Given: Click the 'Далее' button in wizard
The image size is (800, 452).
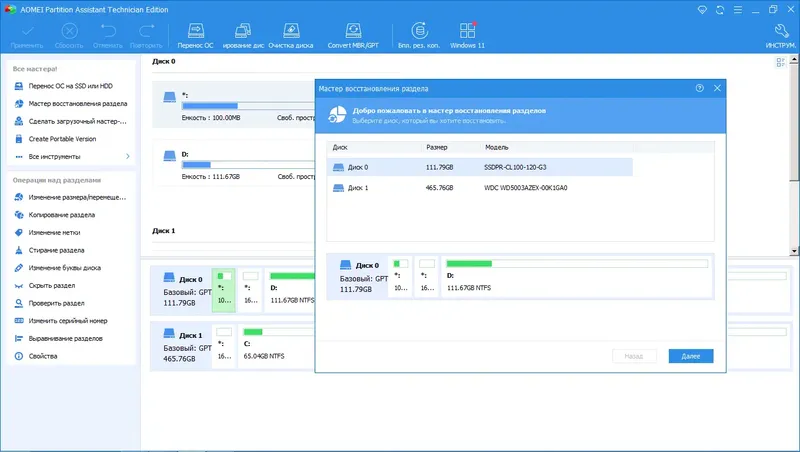Looking at the screenshot, I should [x=691, y=356].
